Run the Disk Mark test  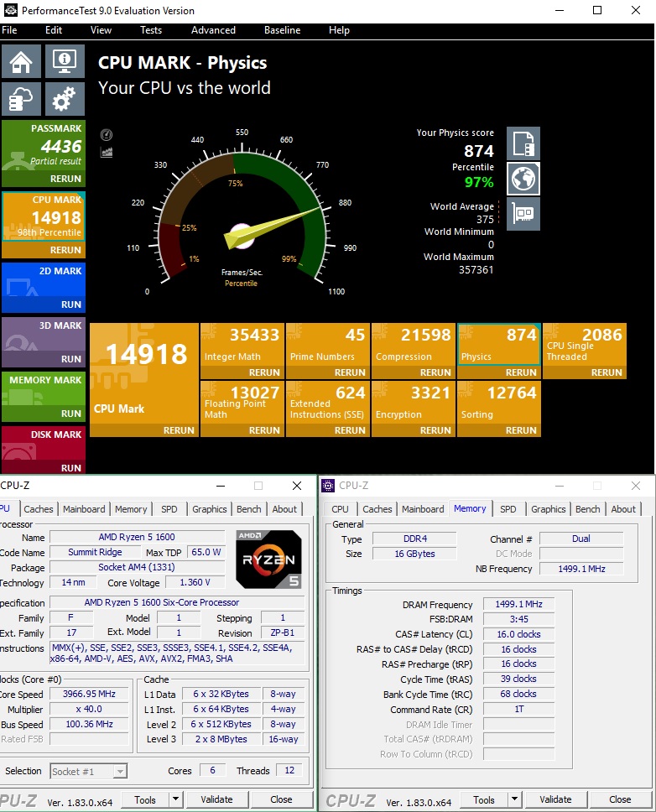point(71,467)
